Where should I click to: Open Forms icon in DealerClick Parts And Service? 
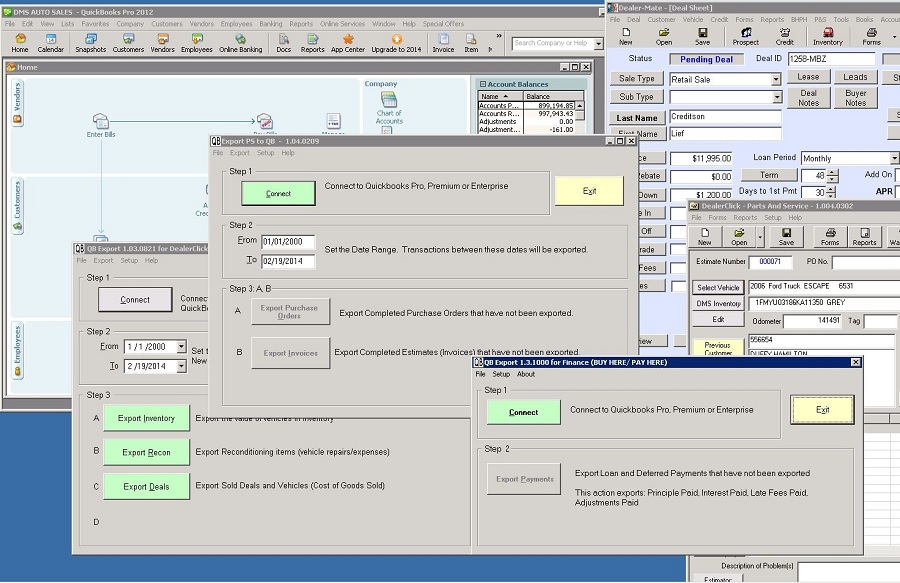(830, 236)
